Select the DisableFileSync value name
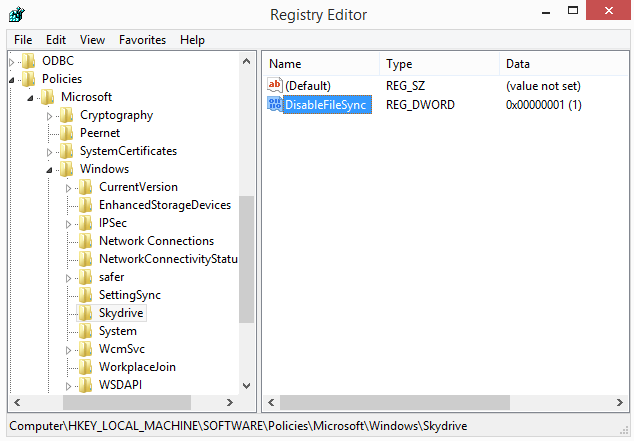 (327, 105)
